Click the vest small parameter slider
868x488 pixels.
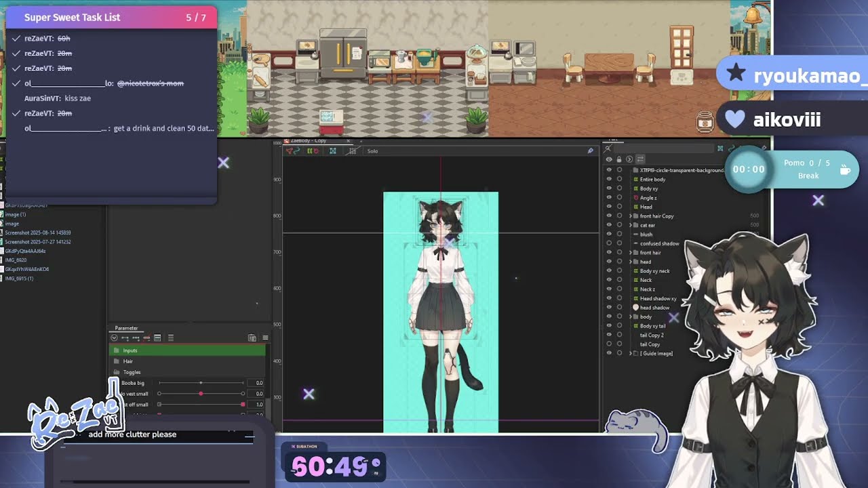tap(201, 394)
